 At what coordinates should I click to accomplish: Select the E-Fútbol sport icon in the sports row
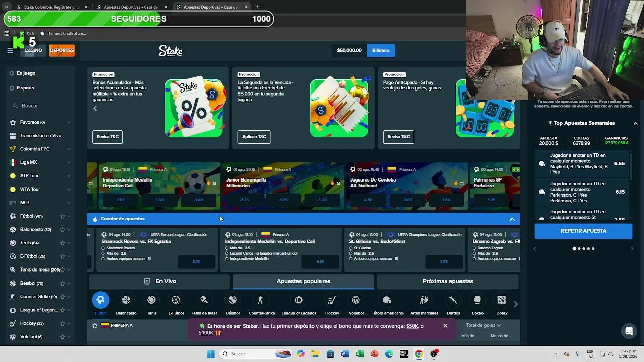coord(176,300)
